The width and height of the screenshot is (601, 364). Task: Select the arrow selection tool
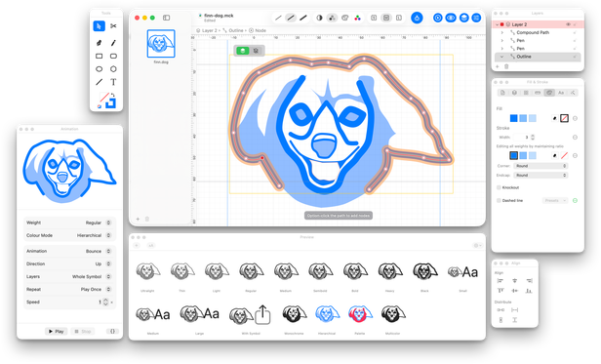[99, 26]
